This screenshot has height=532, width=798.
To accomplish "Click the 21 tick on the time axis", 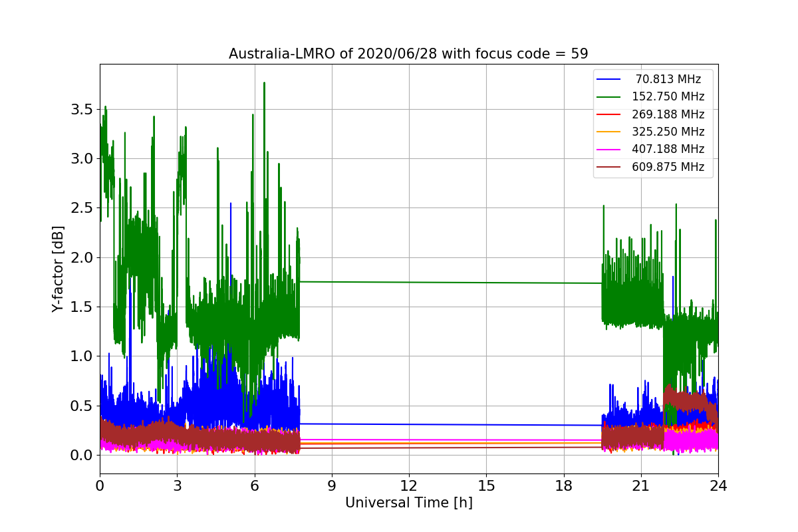I will pyautogui.click(x=641, y=485).
